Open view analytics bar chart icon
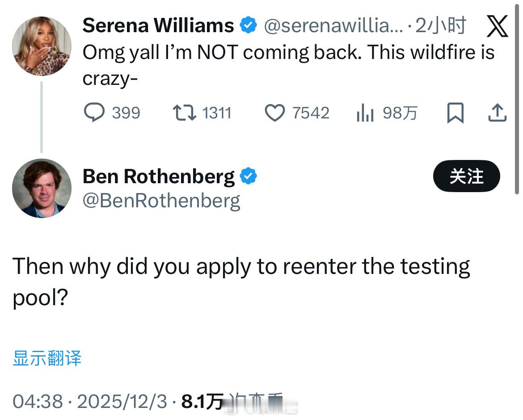Viewport: 523px width, 420px height. (365, 113)
